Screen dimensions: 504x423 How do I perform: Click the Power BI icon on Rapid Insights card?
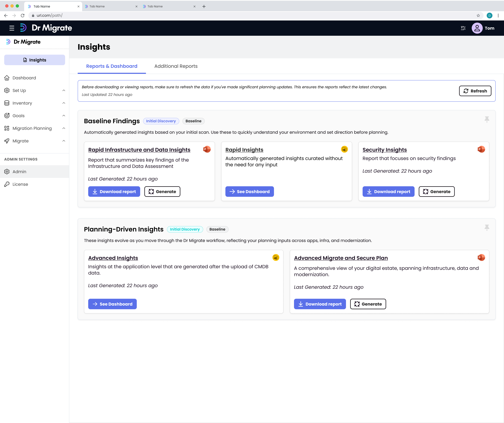(x=344, y=149)
